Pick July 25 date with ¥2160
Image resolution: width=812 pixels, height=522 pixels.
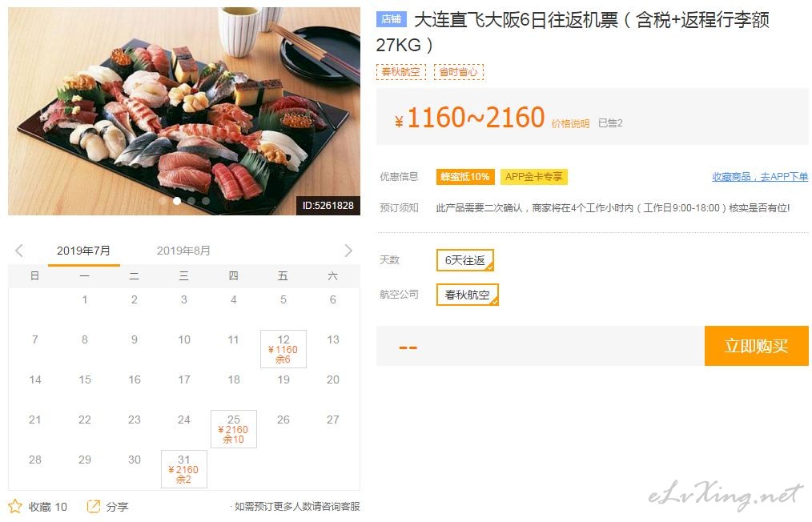click(234, 429)
